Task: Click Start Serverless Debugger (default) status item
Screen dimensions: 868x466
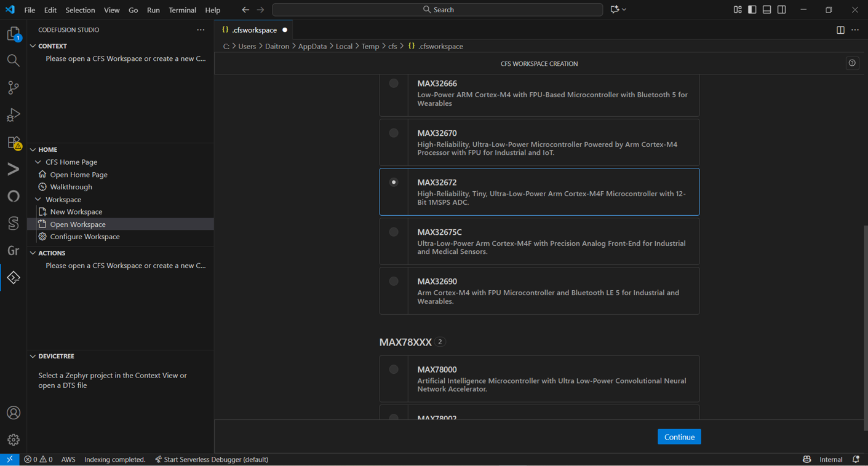Action: click(212, 459)
